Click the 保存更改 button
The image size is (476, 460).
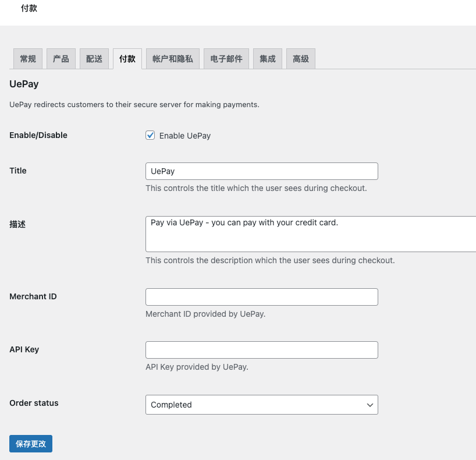[x=31, y=444]
